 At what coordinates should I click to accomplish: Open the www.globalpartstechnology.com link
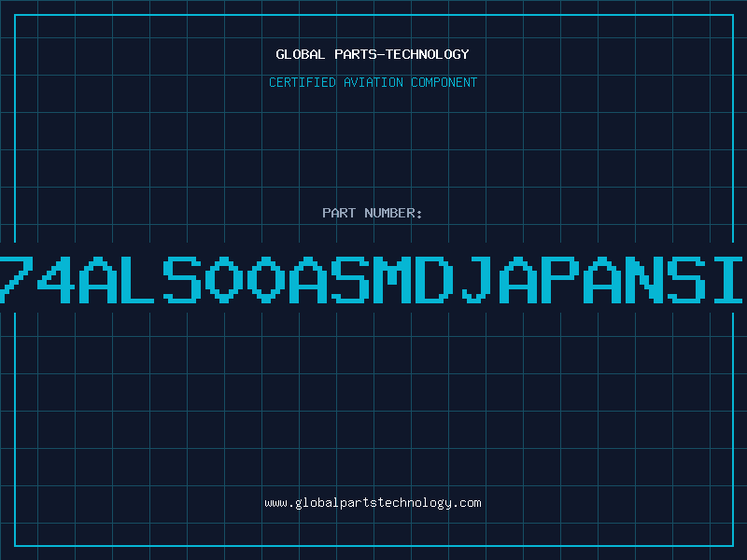(373, 503)
